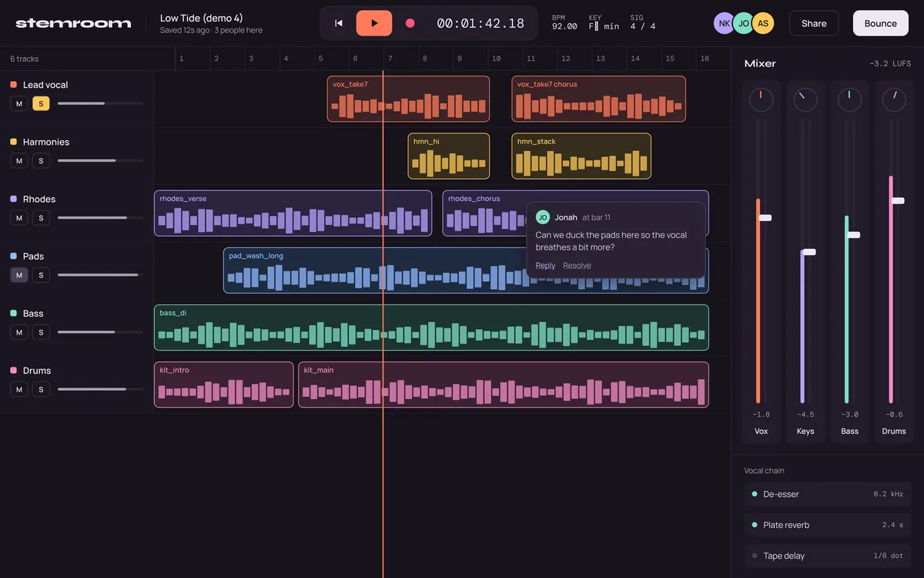Click the time signature 4 / 4
The height and width of the screenshot is (578, 924).
(643, 27)
